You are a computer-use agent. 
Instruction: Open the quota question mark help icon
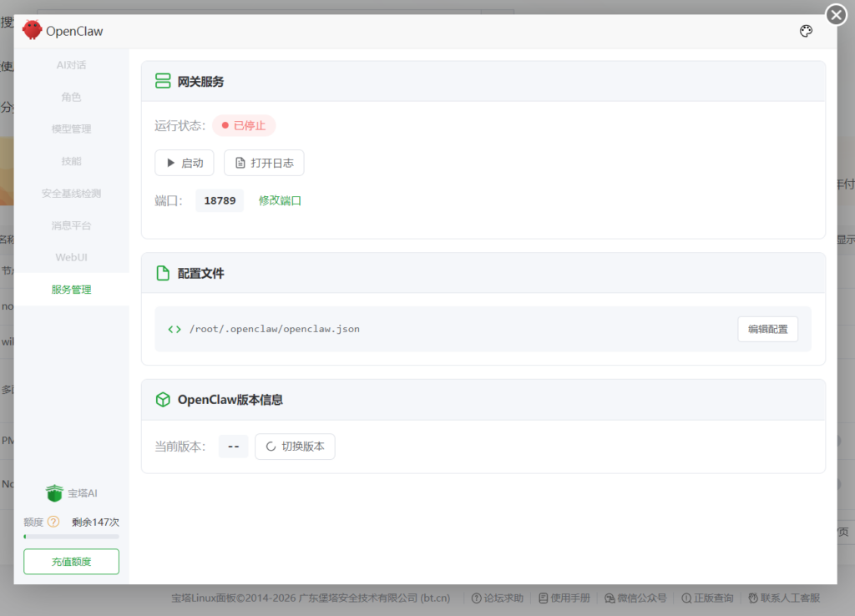point(52,521)
